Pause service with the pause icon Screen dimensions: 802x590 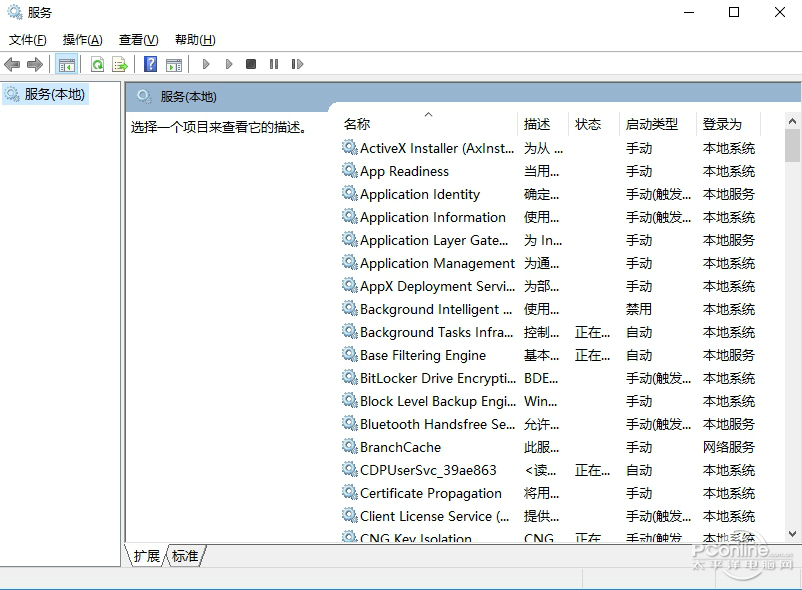coord(274,64)
